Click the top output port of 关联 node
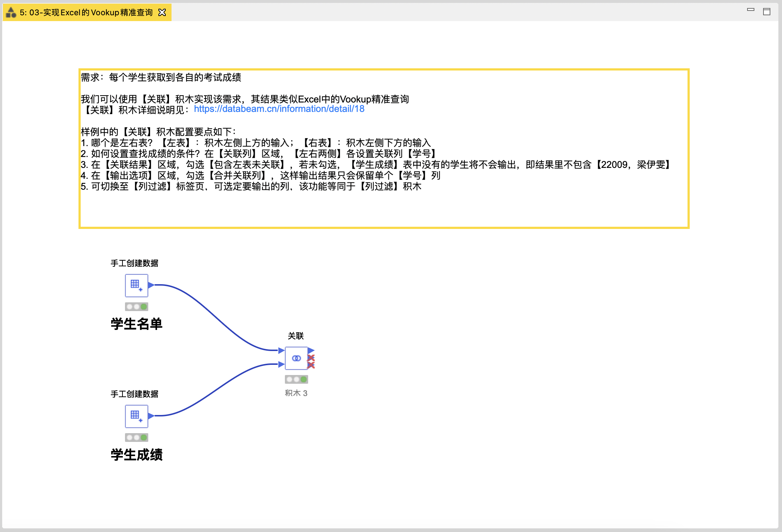The image size is (782, 532). click(311, 351)
